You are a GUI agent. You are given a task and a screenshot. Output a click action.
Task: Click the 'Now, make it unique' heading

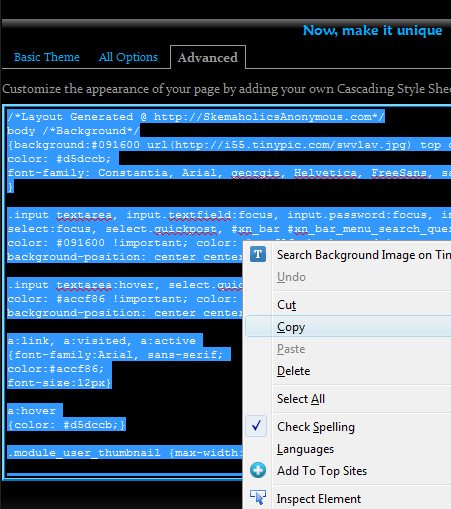click(373, 30)
